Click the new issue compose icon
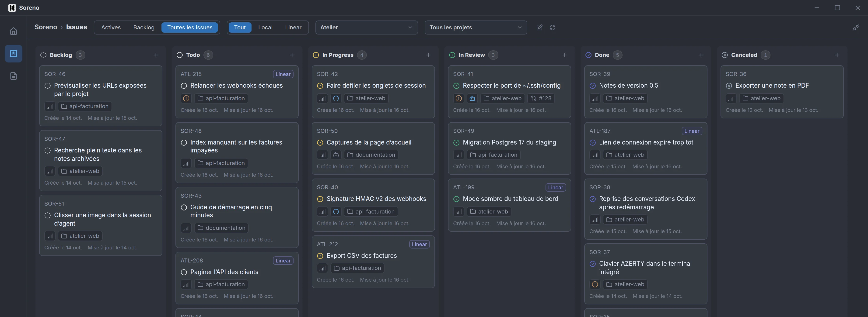This screenshot has width=868, height=317. (x=539, y=28)
